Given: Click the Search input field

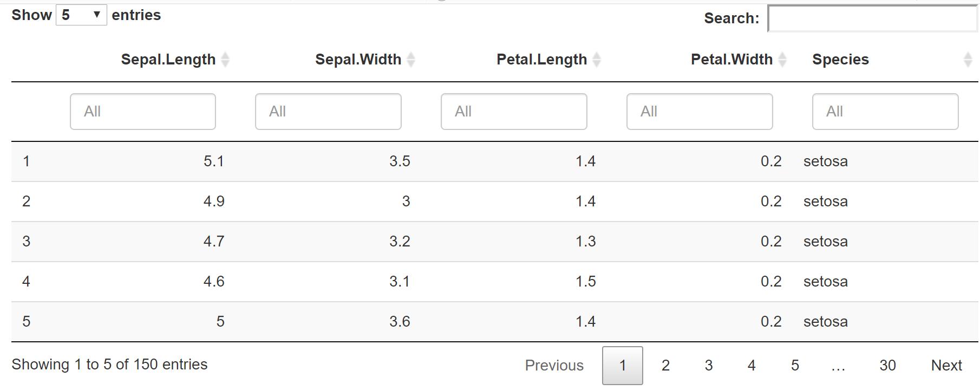Looking at the screenshot, I should pos(873,18).
